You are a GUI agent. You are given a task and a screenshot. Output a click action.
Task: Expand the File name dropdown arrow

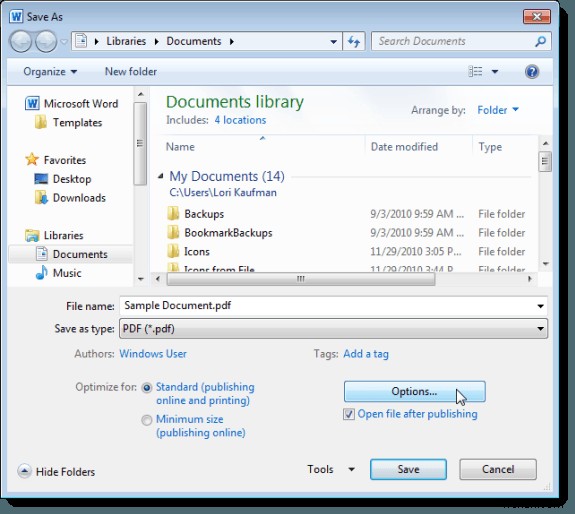click(541, 306)
